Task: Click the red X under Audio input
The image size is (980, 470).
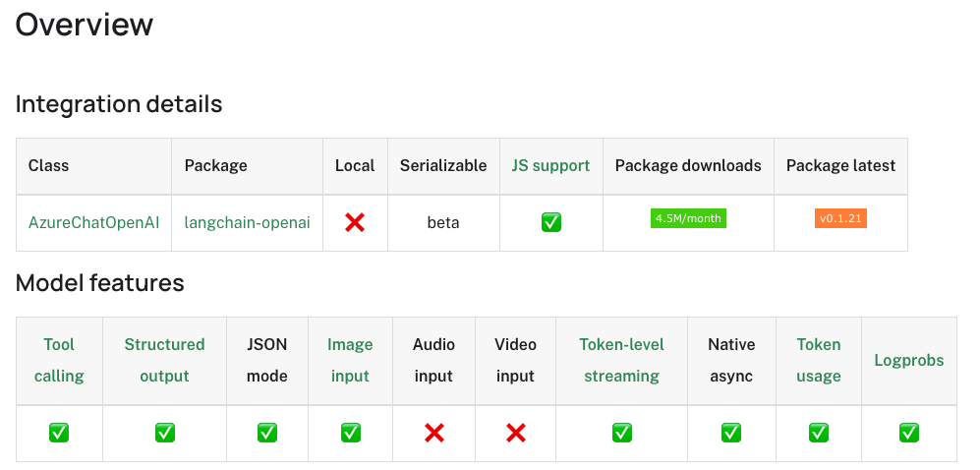Action: tap(433, 433)
